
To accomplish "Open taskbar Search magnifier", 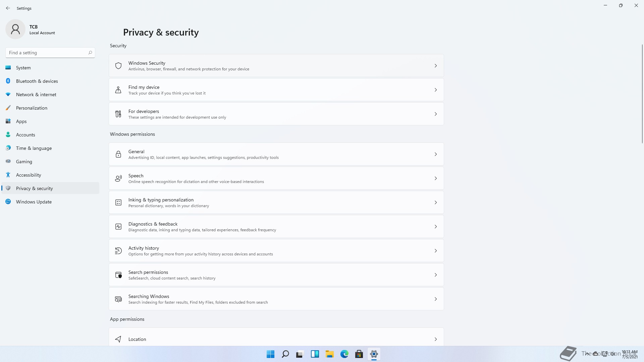I will 285,354.
